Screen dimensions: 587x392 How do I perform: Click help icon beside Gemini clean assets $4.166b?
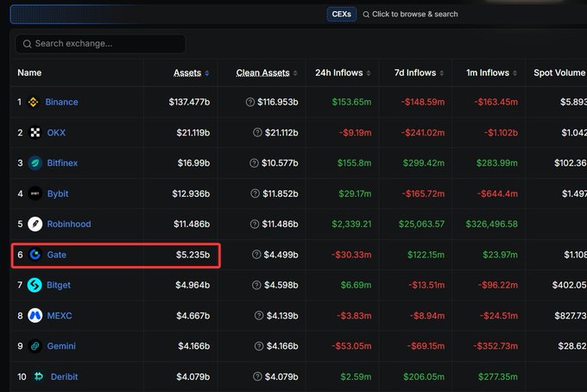(259, 346)
